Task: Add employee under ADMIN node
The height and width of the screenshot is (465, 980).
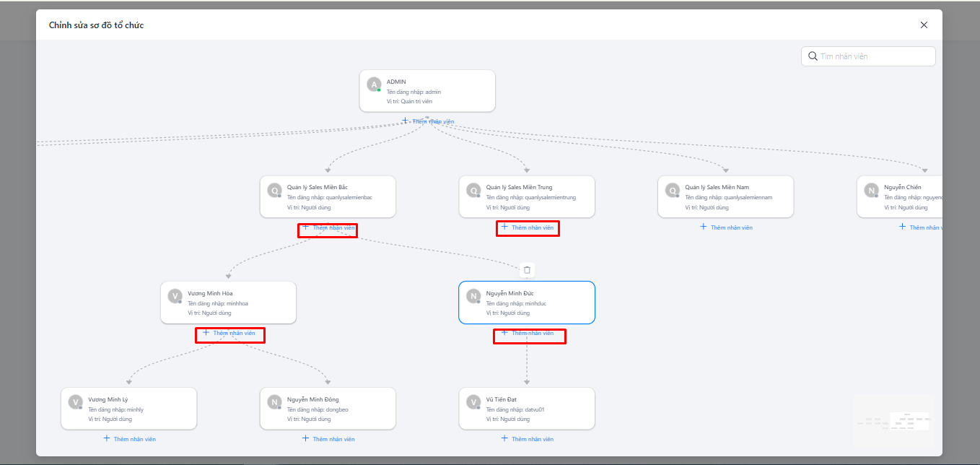Action: tap(428, 121)
